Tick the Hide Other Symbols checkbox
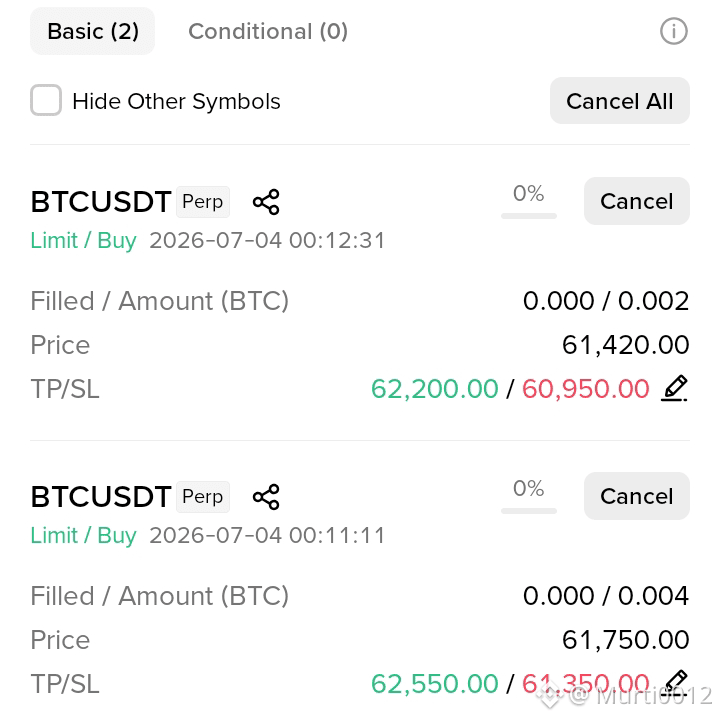The height and width of the screenshot is (720, 720). click(46, 100)
